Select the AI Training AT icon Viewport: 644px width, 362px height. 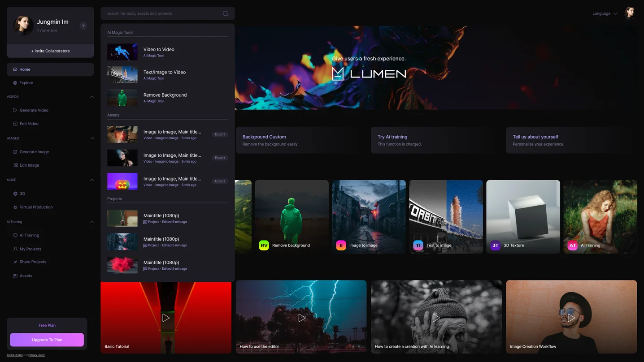click(572, 245)
